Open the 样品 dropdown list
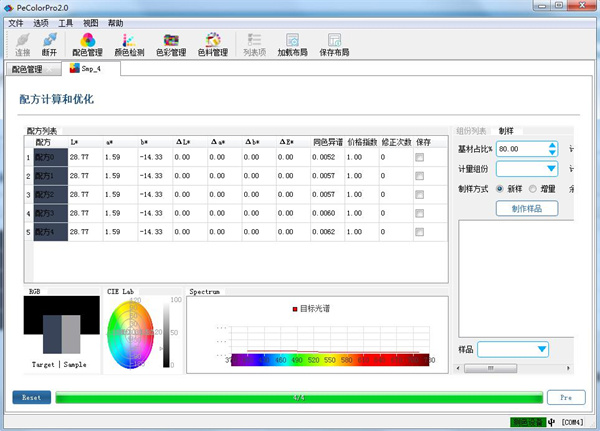This screenshot has height=431, width=600. pyautogui.click(x=541, y=349)
